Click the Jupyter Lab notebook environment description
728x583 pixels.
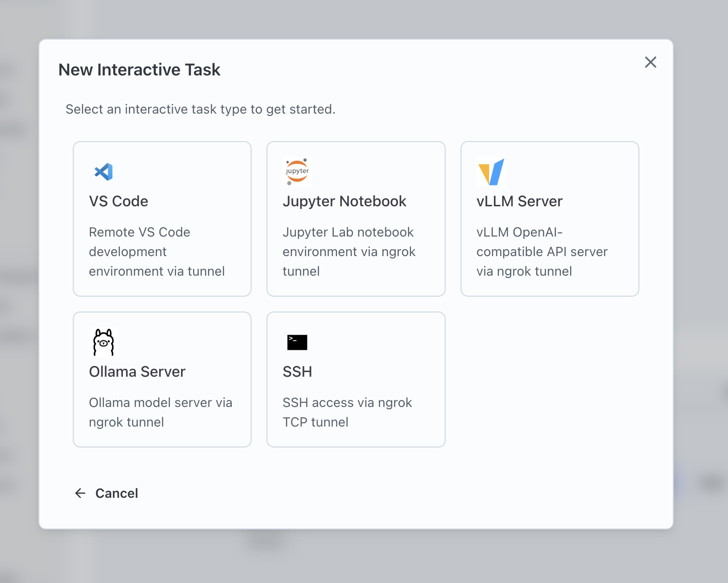(x=349, y=251)
